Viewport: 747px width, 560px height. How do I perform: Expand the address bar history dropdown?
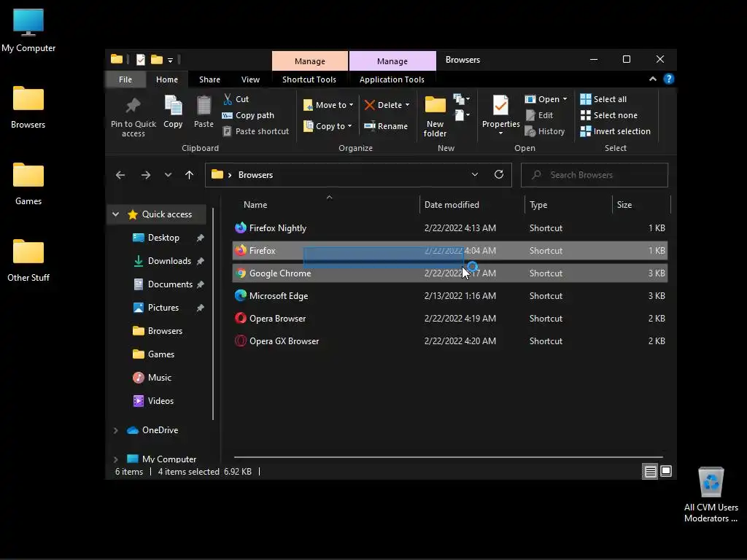[x=474, y=175]
